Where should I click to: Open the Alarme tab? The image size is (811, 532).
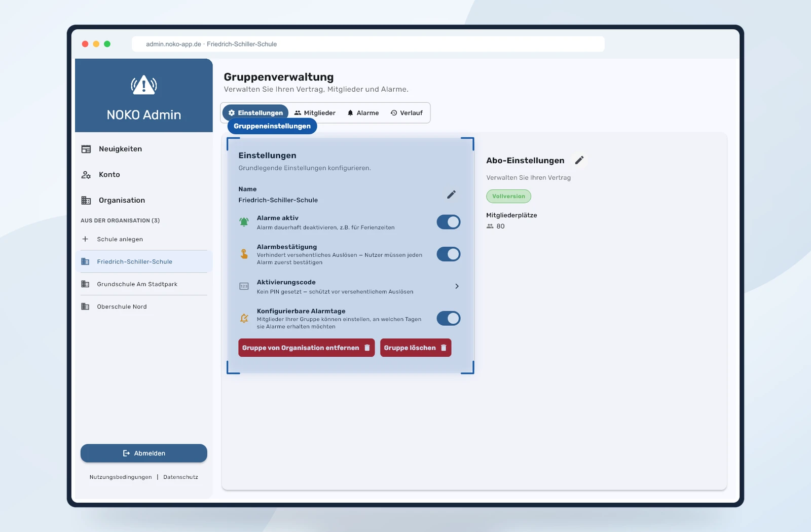pos(363,113)
